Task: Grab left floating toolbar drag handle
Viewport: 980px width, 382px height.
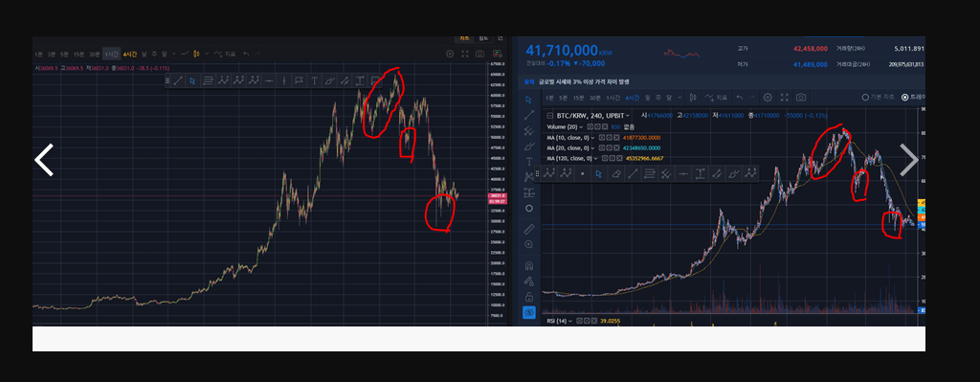Action: (x=167, y=80)
